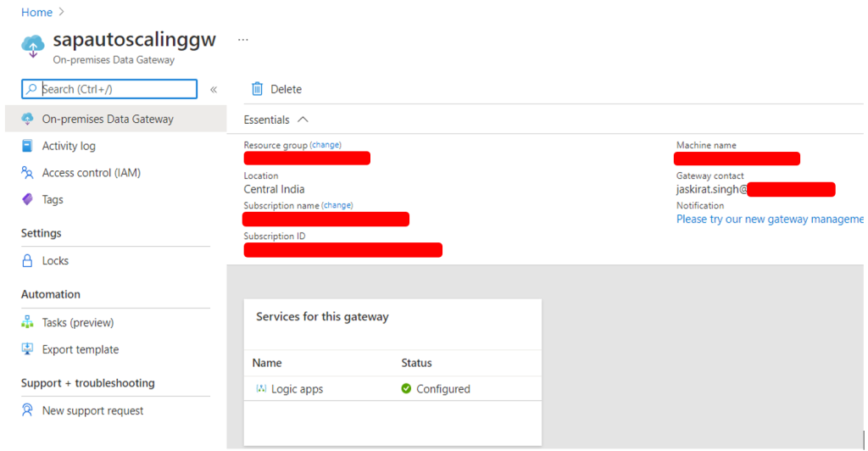Click the On-premises Data Gateway sidebar icon
Viewport: 868px width, 451px height.
(x=27, y=119)
